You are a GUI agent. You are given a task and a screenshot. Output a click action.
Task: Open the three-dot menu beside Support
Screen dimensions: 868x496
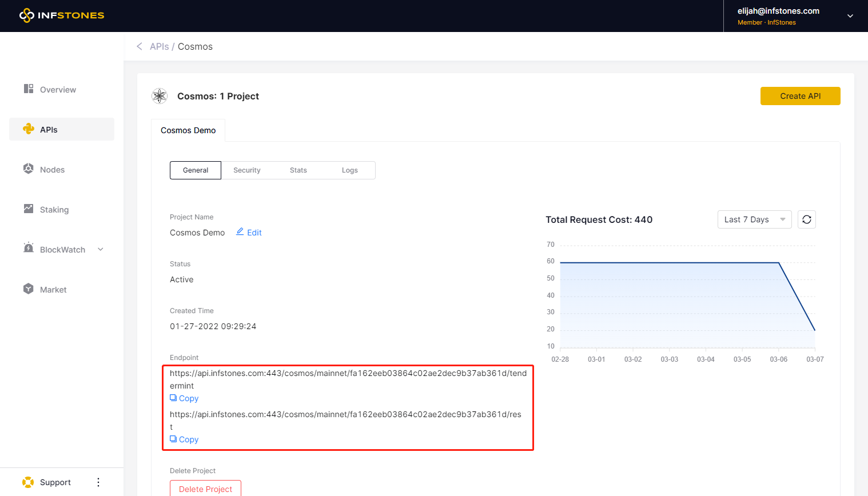98,482
